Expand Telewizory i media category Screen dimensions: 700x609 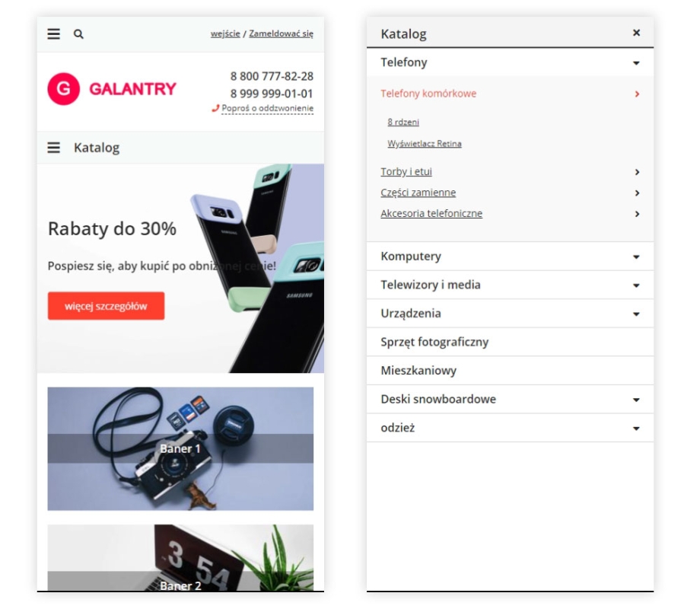point(636,285)
